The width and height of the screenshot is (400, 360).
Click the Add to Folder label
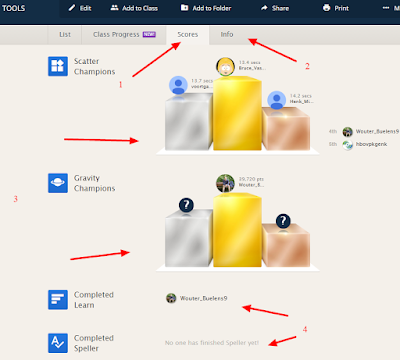[x=212, y=8]
